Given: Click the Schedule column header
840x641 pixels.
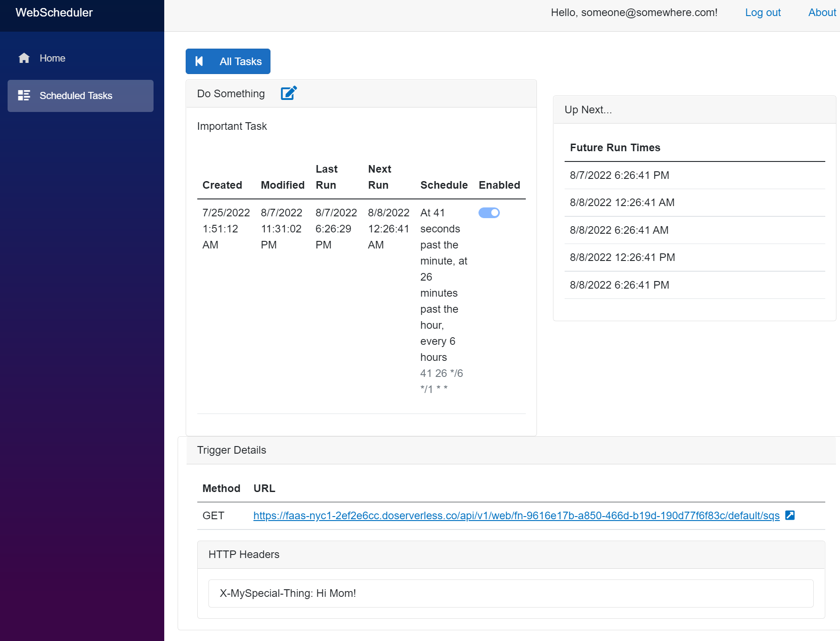Looking at the screenshot, I should click(x=444, y=185).
